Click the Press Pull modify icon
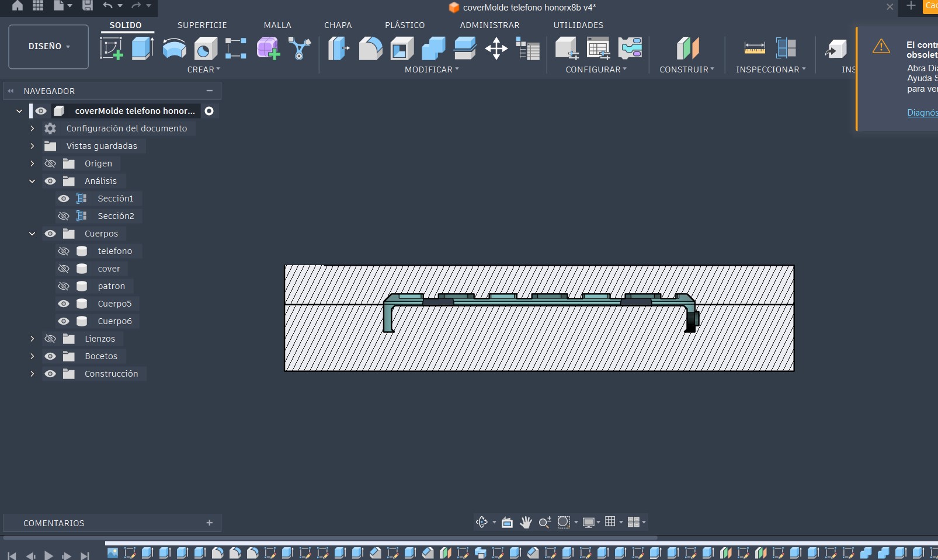The width and height of the screenshot is (938, 560). click(x=339, y=48)
